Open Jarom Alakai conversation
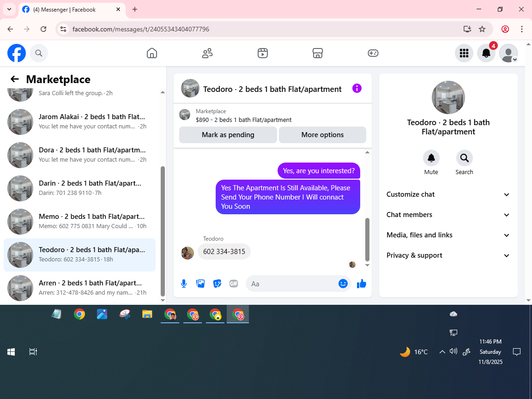The image size is (532, 399). point(80,121)
